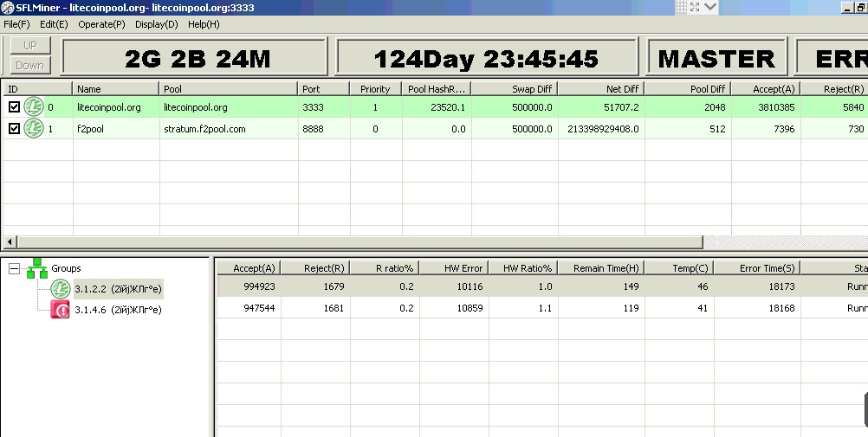Open the Operate(P) menu

(x=101, y=24)
